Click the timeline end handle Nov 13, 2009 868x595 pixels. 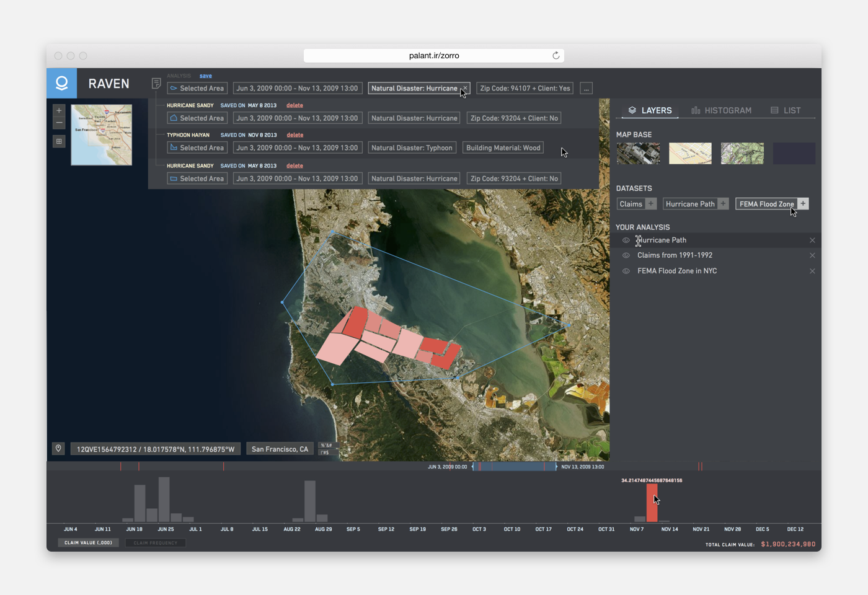pyautogui.click(x=556, y=467)
